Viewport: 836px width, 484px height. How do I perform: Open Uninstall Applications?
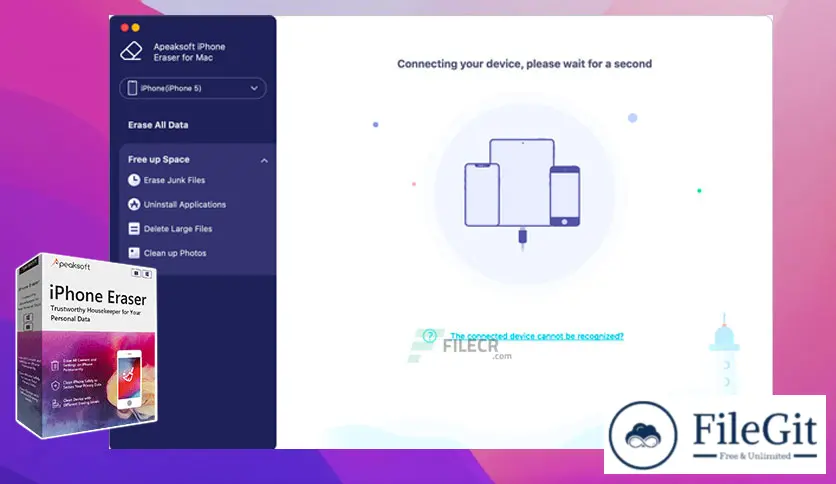[184, 205]
